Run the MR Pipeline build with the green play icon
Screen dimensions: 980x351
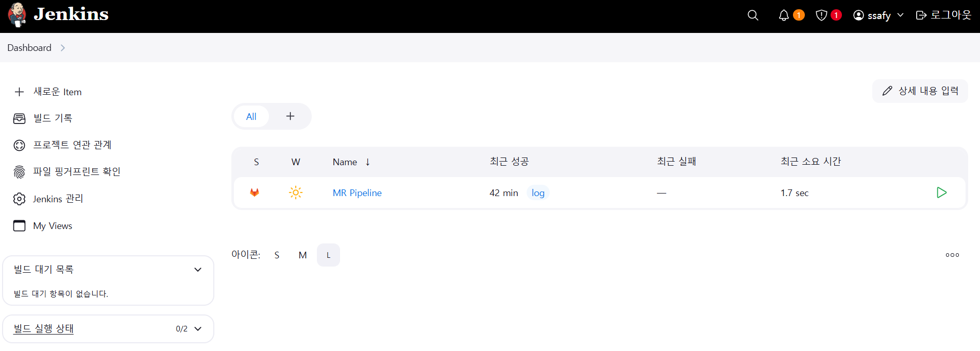pyautogui.click(x=941, y=192)
